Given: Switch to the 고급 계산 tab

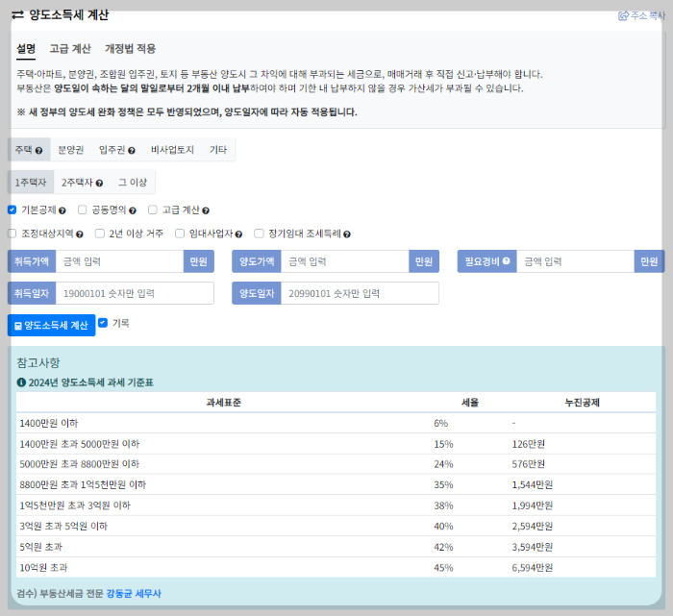Looking at the screenshot, I should (x=70, y=49).
